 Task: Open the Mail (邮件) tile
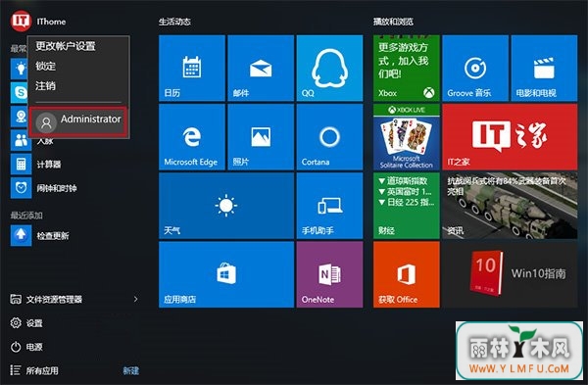(x=261, y=68)
